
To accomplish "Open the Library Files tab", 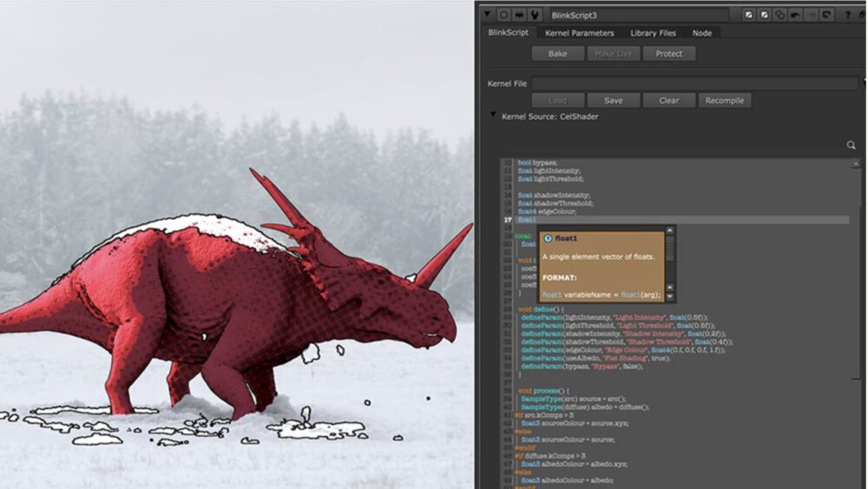I will pos(653,33).
